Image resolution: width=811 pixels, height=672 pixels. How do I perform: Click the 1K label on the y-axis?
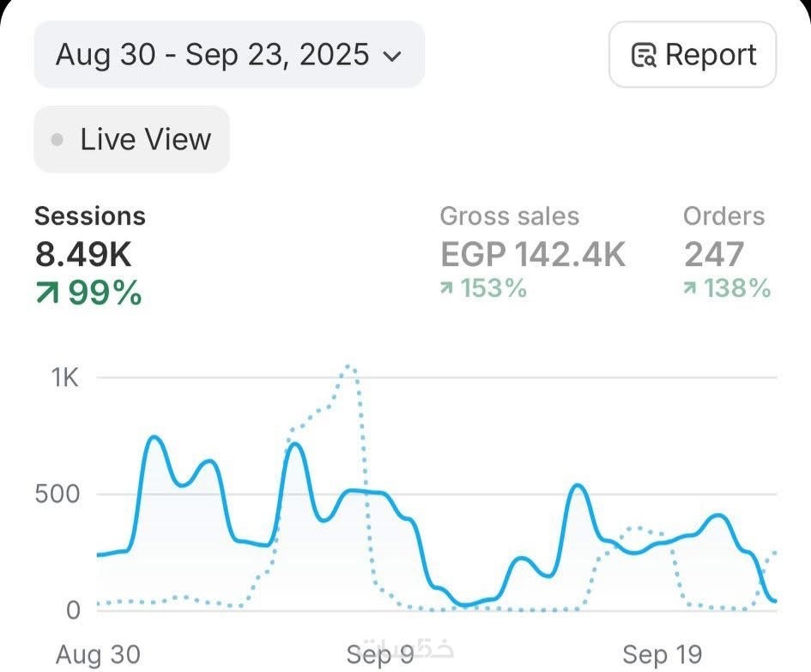63,378
